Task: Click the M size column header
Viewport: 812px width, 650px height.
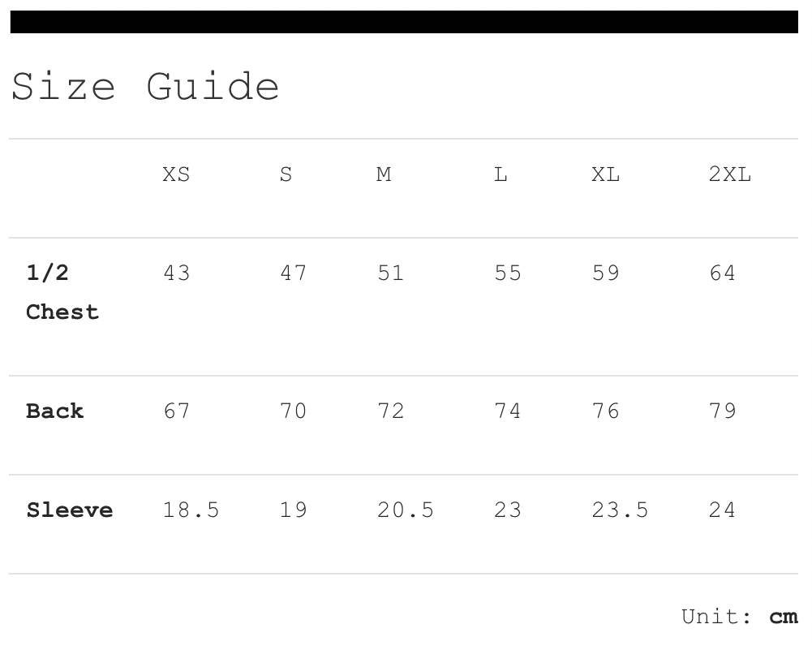Action: pyautogui.click(x=384, y=174)
